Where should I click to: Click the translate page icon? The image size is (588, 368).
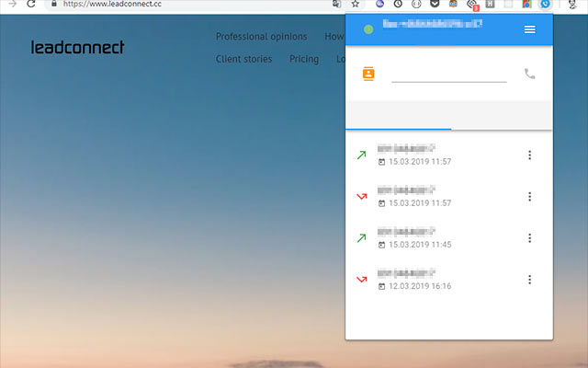(x=337, y=4)
